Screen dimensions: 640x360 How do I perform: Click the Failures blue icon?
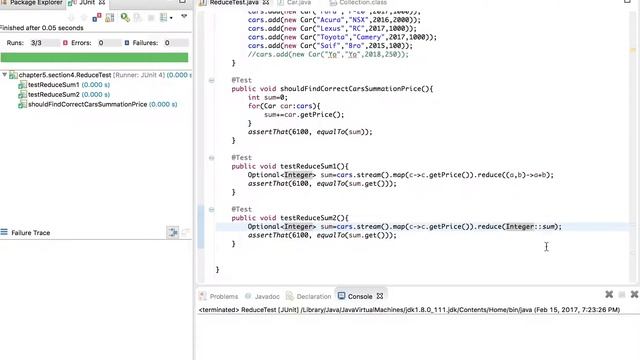pyautogui.click(x=127, y=43)
